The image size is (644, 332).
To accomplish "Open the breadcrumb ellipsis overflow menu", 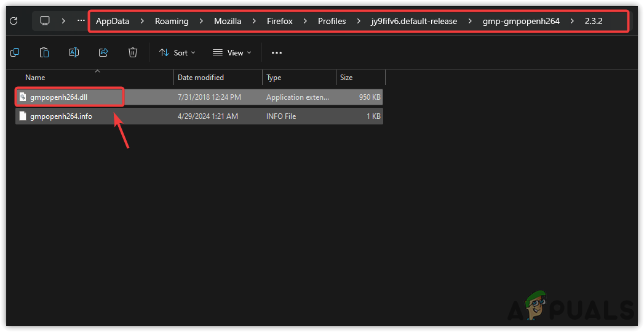I will (x=81, y=20).
